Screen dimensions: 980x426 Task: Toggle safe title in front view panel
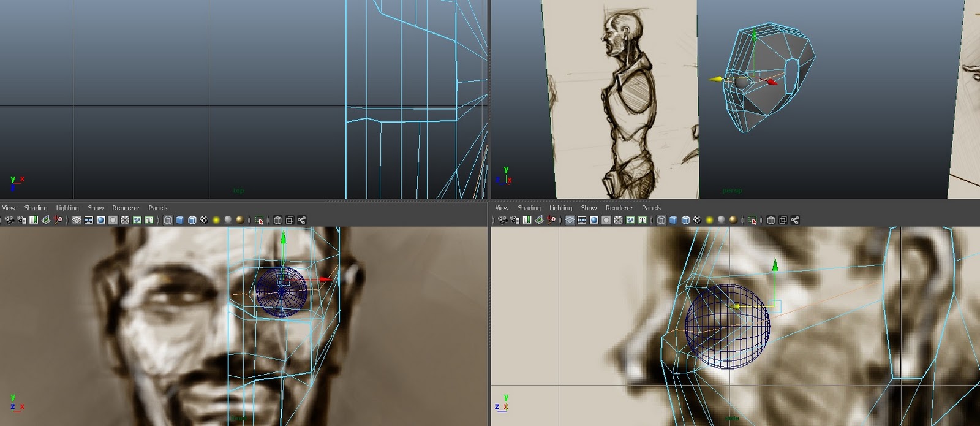tap(149, 220)
